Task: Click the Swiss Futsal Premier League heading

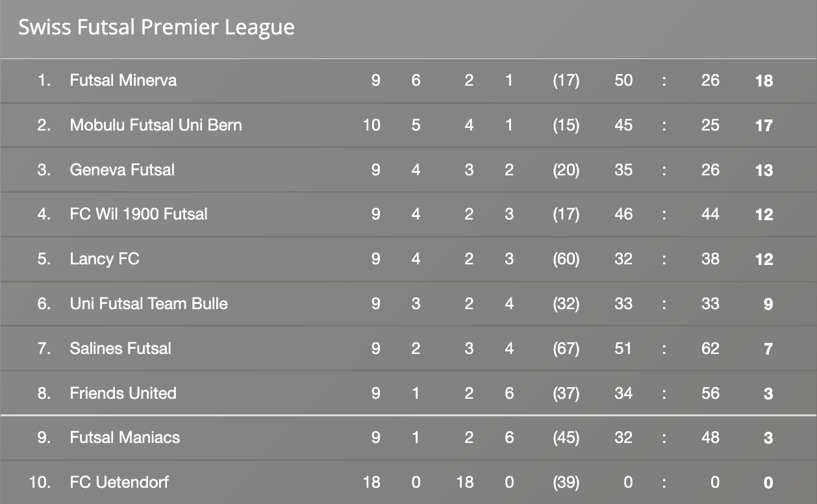Action: [x=156, y=27]
